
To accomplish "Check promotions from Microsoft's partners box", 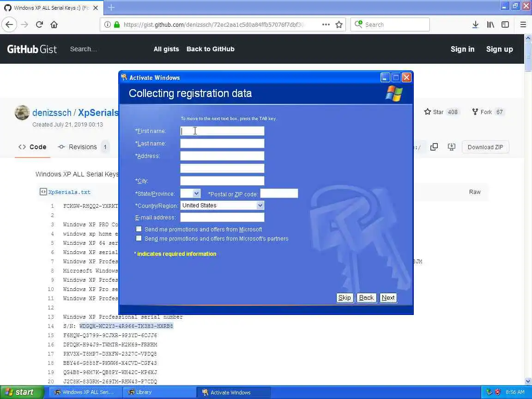I will coord(139,238).
